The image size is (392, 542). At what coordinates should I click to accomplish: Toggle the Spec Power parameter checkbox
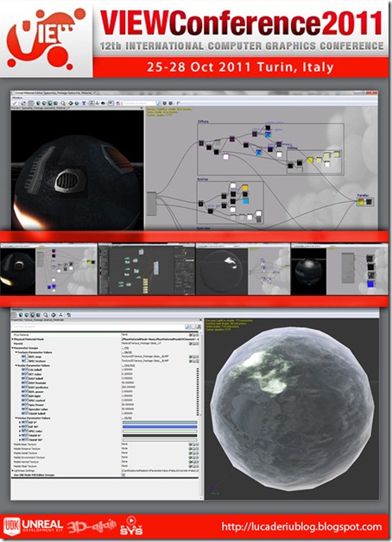[25, 404]
